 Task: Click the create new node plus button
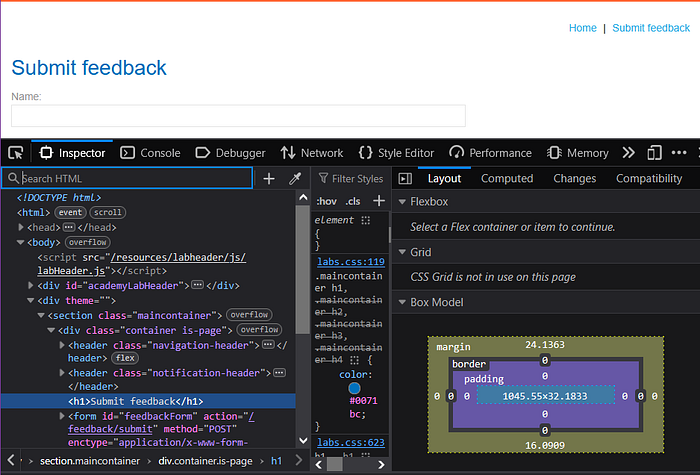[x=269, y=179]
